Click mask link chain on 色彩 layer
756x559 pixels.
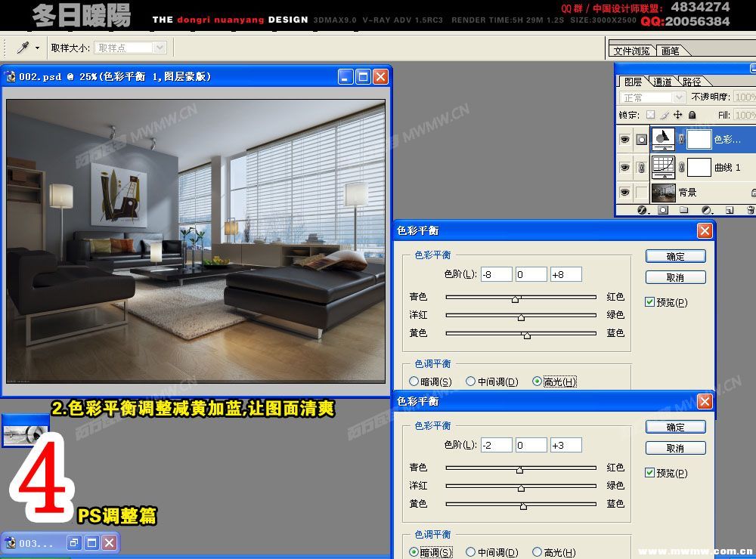(x=681, y=139)
